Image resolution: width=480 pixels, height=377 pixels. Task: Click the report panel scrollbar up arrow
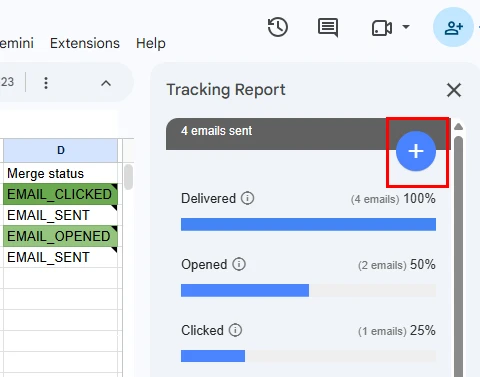(458, 127)
